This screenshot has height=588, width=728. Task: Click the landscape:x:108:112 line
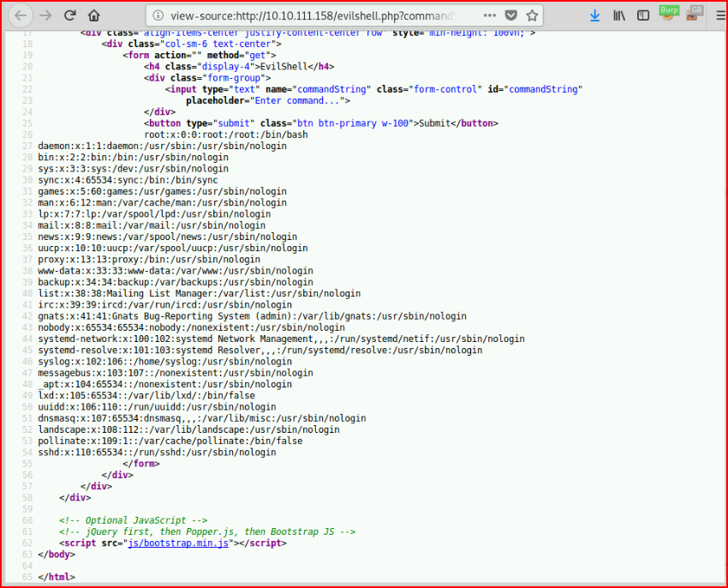pos(188,429)
